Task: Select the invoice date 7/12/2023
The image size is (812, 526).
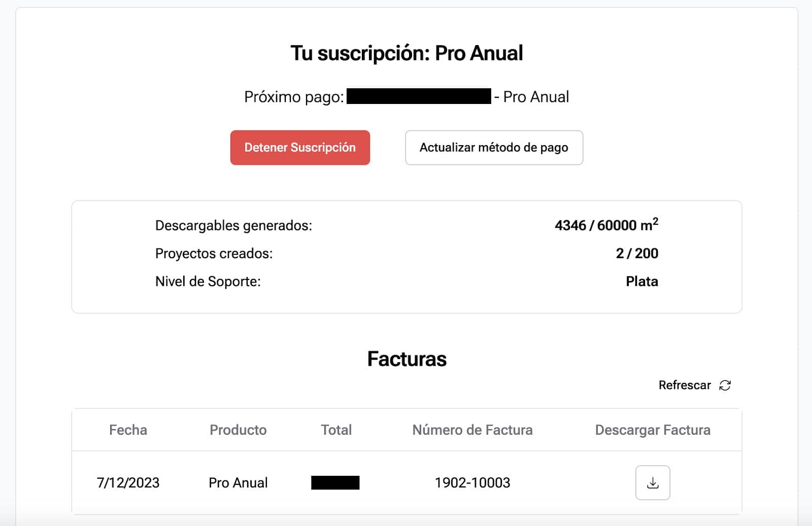Action: (x=128, y=483)
